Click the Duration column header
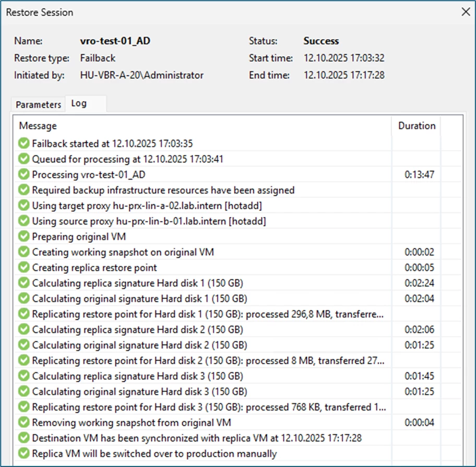Viewport: 476px width, 467px height. click(x=416, y=126)
